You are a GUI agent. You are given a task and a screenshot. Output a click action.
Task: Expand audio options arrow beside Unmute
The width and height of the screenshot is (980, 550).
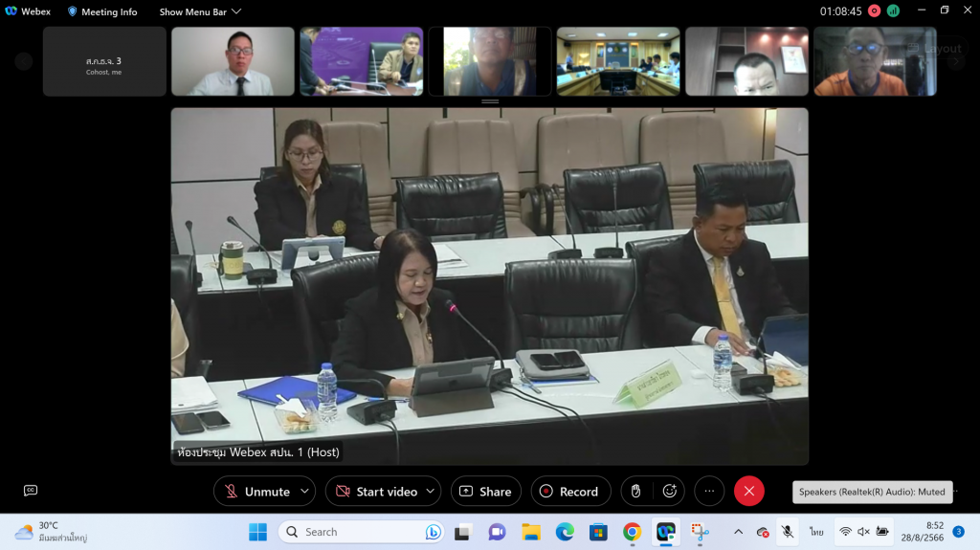point(304,492)
